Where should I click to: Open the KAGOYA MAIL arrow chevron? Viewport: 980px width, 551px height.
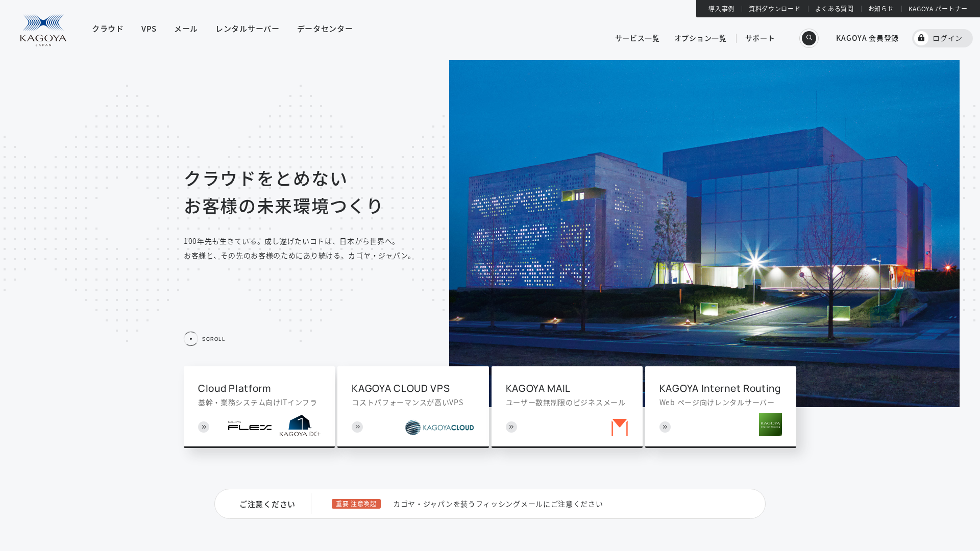pyautogui.click(x=511, y=427)
